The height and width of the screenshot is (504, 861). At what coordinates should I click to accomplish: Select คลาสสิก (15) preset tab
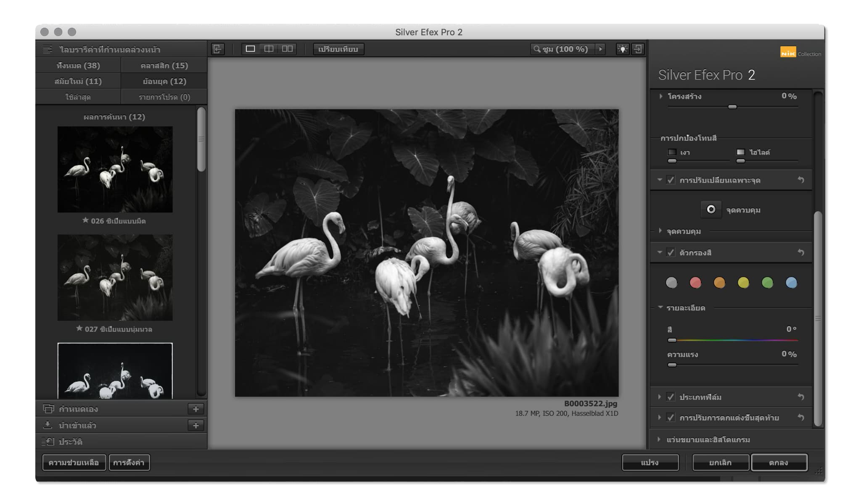pos(164,66)
